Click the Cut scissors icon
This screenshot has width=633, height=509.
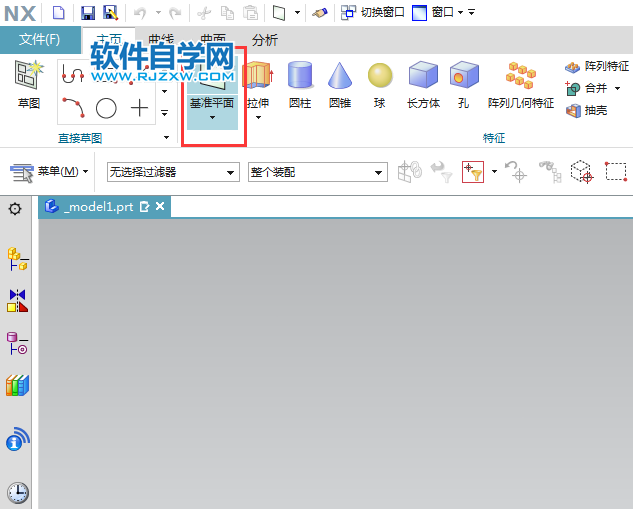pyautogui.click(x=204, y=13)
